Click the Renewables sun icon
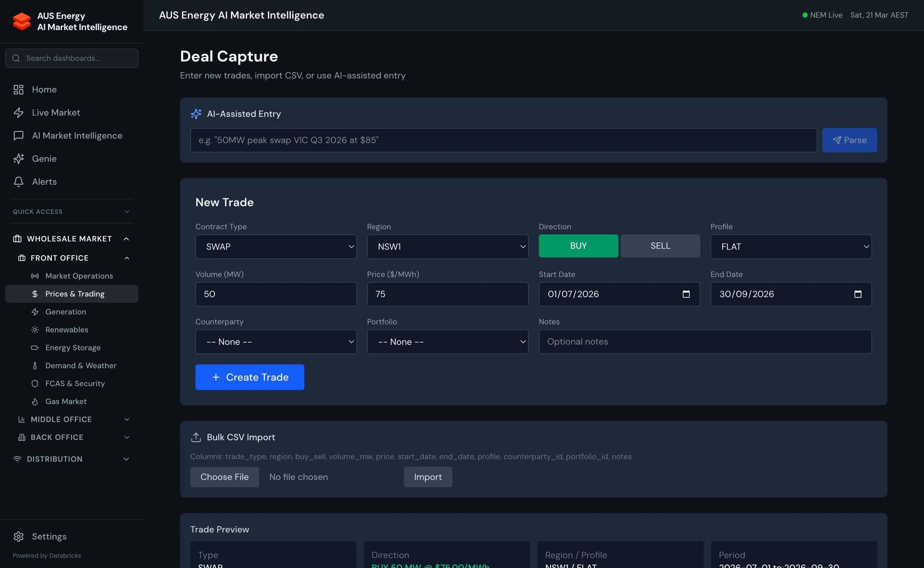924x568 pixels. click(35, 329)
